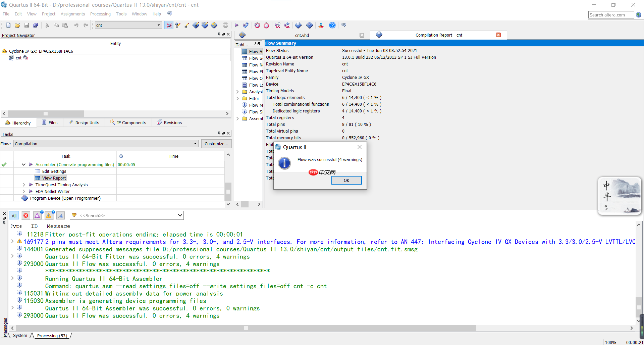Expand the Fitter folder in the report

[238, 98]
